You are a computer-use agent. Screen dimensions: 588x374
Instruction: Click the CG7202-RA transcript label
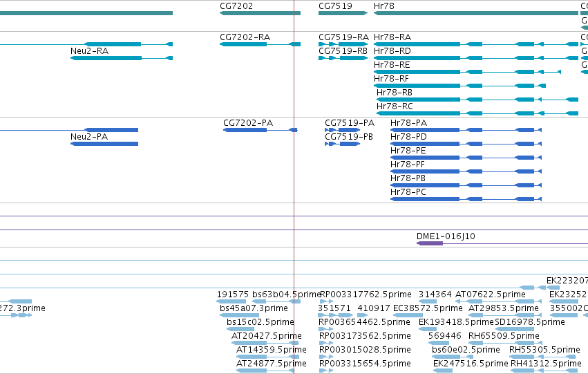click(245, 37)
